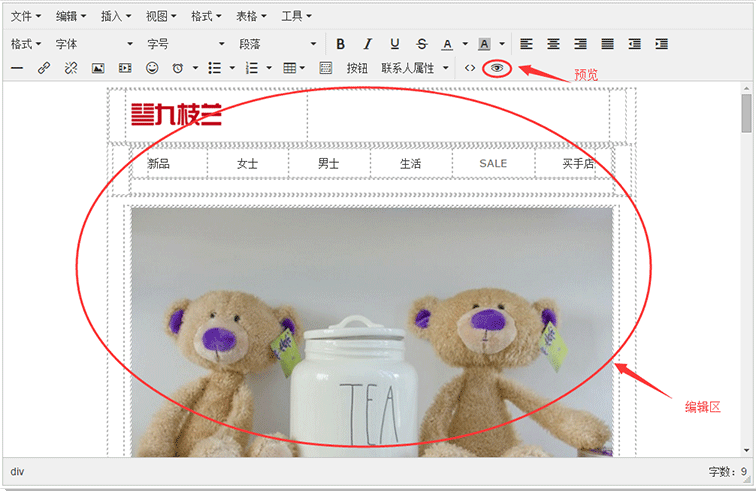Insert an image via toolbar icon
This screenshot has width=756, height=496.
(98, 68)
